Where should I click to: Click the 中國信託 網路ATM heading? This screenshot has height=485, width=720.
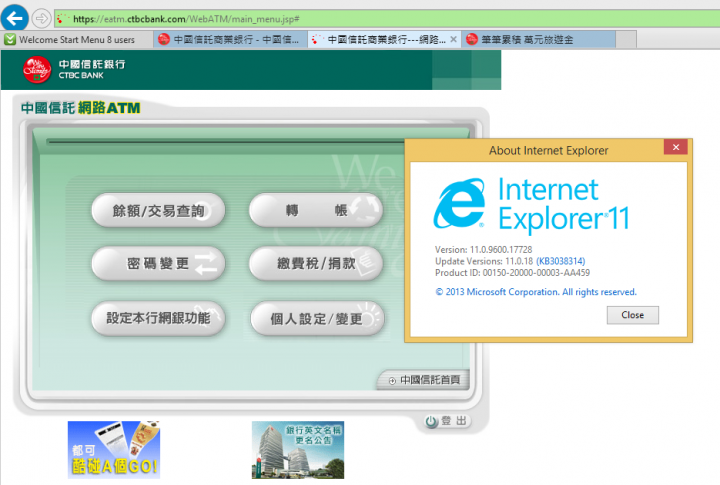(x=81, y=108)
